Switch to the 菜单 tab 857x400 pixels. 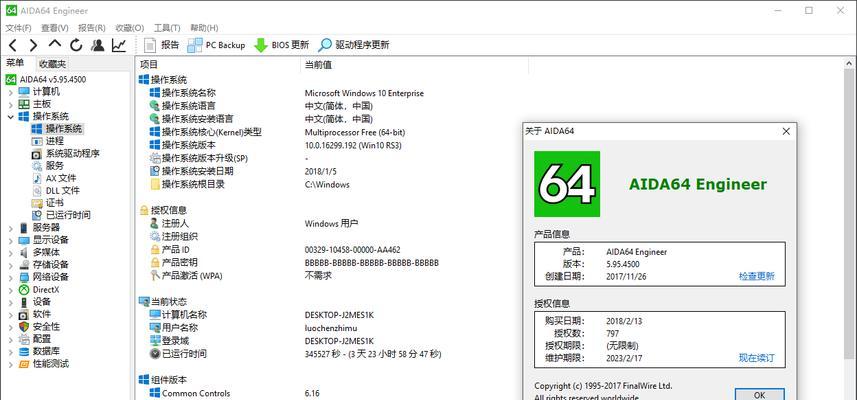[x=15, y=63]
